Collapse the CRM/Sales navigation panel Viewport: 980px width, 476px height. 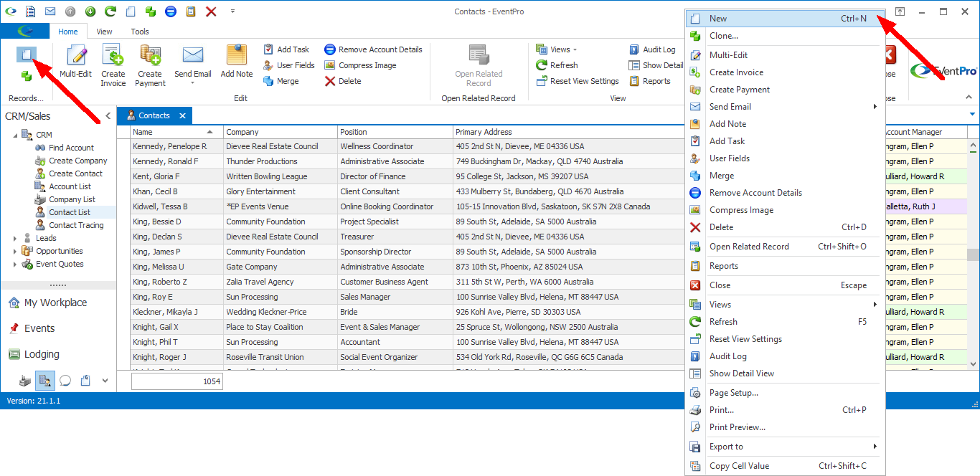[x=108, y=115]
